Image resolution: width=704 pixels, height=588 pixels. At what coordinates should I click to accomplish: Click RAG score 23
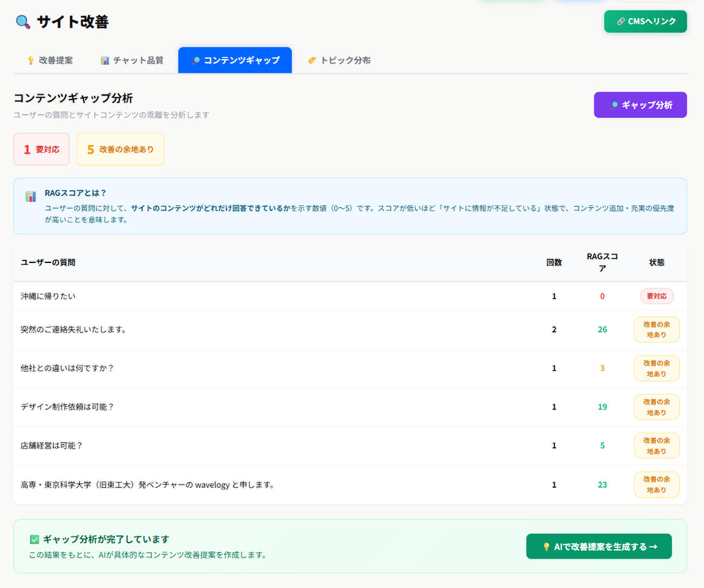point(602,485)
